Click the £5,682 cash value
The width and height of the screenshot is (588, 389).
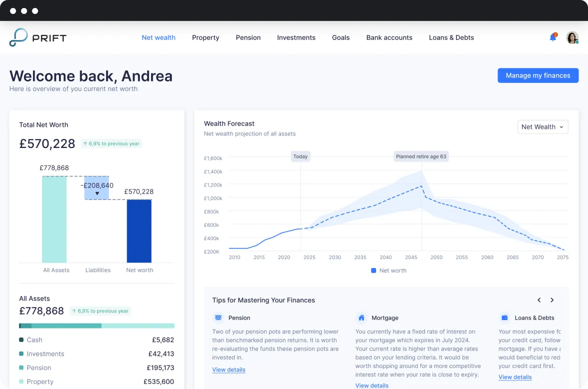click(x=163, y=340)
